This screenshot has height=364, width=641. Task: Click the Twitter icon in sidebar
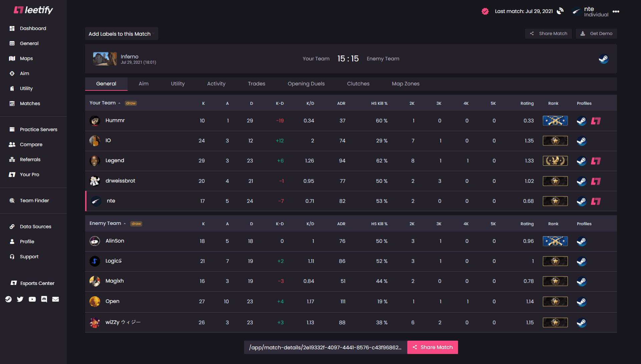[20, 299]
